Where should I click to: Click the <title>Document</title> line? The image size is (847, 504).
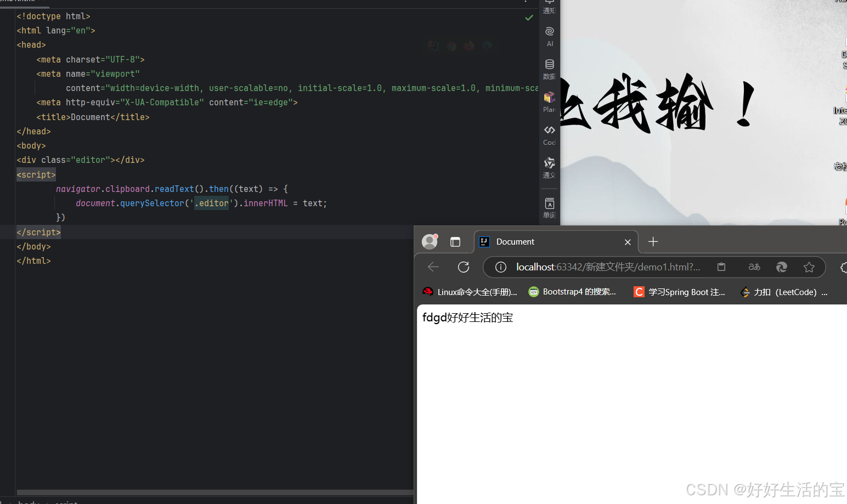click(93, 117)
